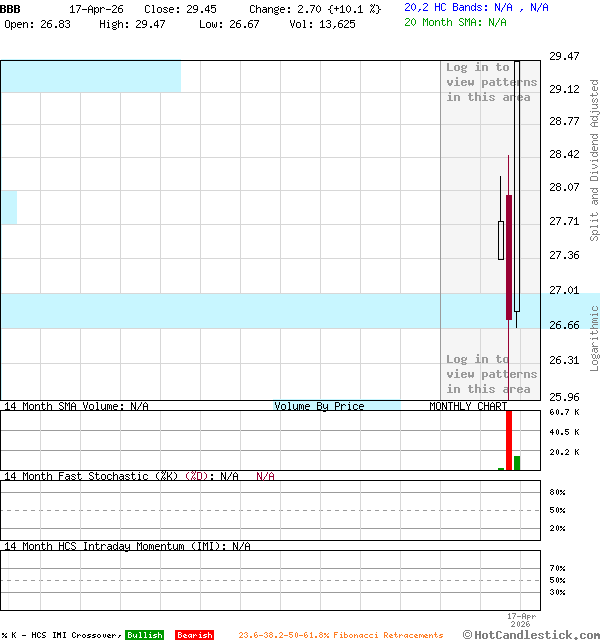The width and height of the screenshot is (600, 640).
Task: Select the MONTHLY CHART label
Action: point(467,406)
